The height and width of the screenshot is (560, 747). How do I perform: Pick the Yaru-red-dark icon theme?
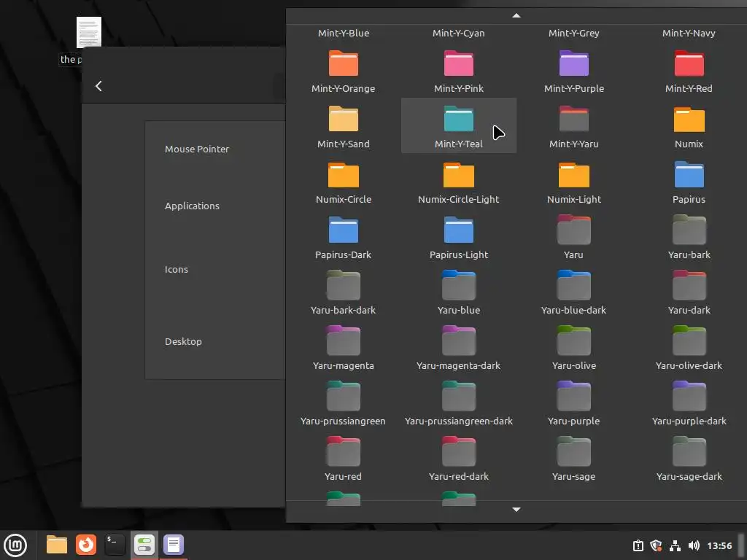(458, 459)
